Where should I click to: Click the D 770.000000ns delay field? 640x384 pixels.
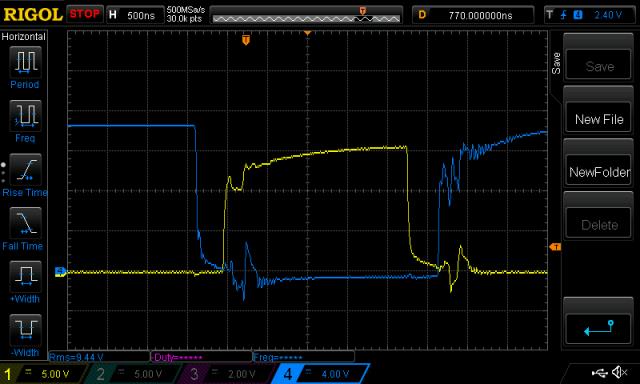click(473, 15)
